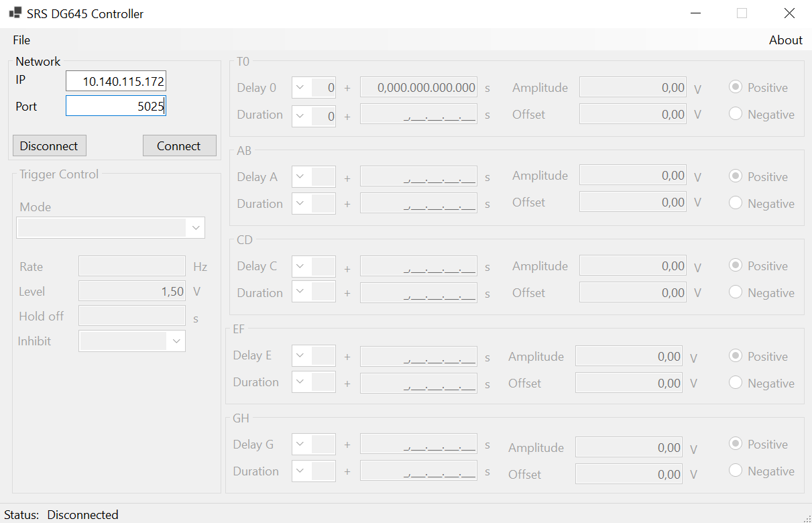Click the EF Duration time field

[418, 383]
